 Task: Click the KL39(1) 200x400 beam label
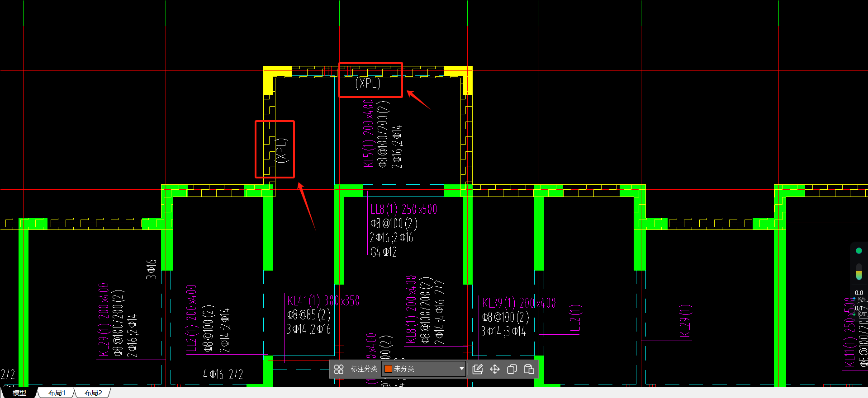pos(519,303)
